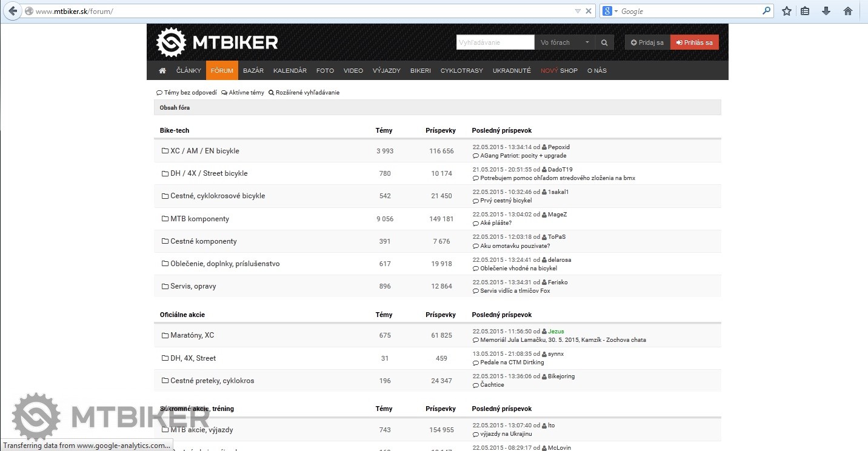Screen dimensions: 868x451
Task: Click the MTBIKER gear logo in header
Action: point(171,42)
